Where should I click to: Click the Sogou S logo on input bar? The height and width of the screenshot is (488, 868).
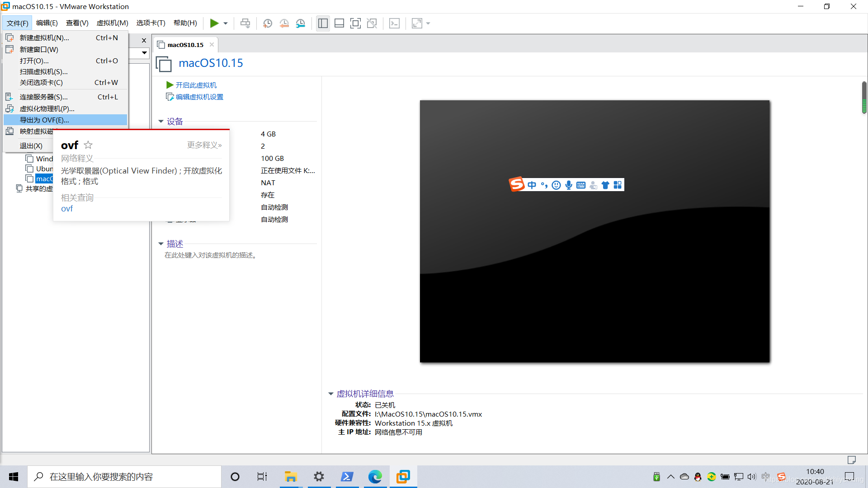pos(516,184)
